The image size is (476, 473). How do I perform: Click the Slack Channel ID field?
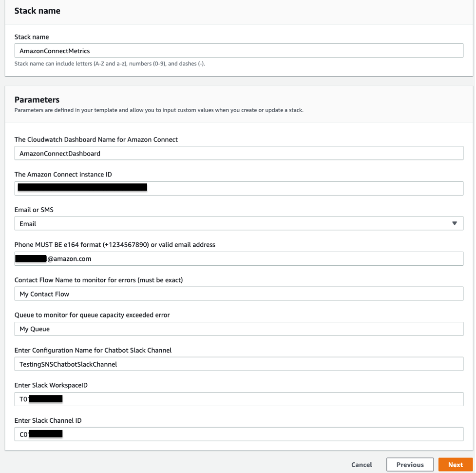pyautogui.click(x=239, y=434)
